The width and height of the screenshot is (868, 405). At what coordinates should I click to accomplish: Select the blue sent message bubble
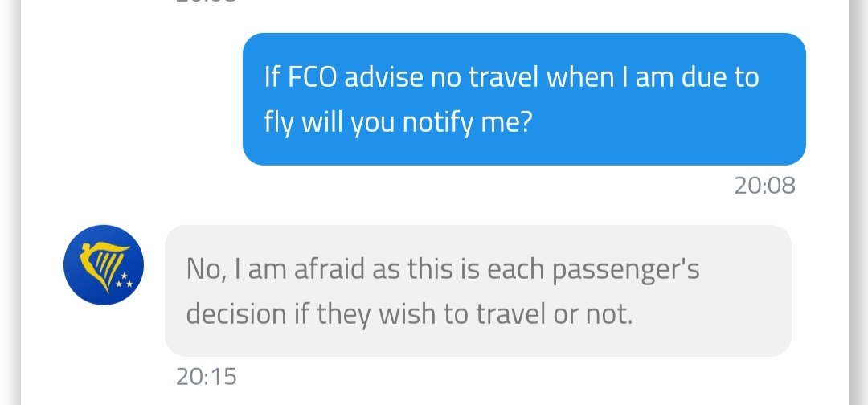point(524,100)
